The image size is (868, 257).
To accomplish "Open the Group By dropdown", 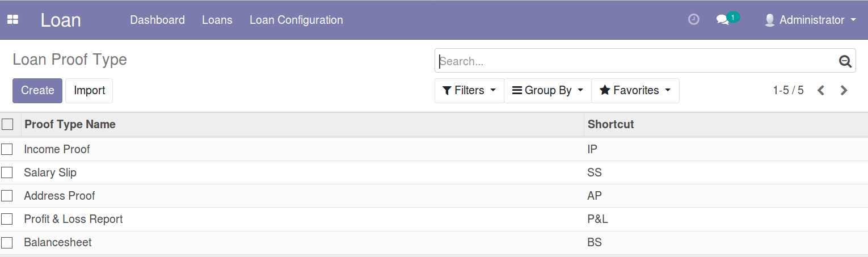I will tap(547, 91).
